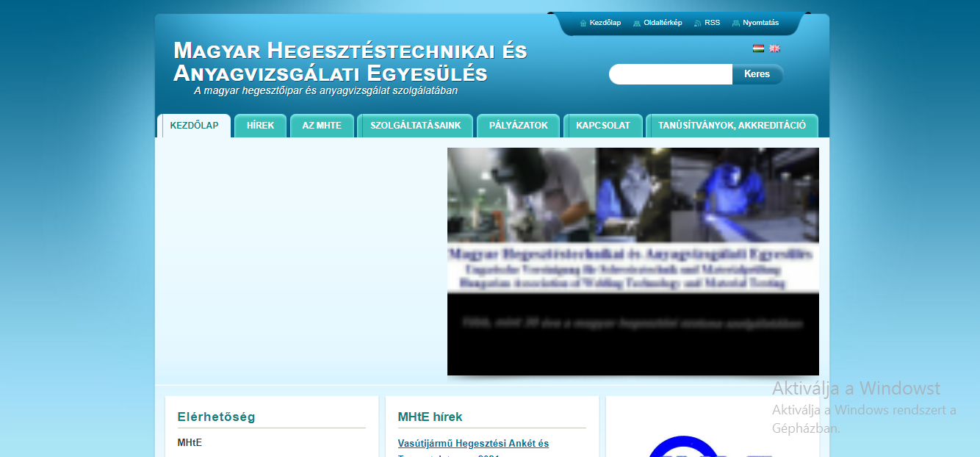
Task: Click the tagline 'A magyar hegesztőipar és anyagvizsgálat szolgálatában'
Action: (326, 91)
